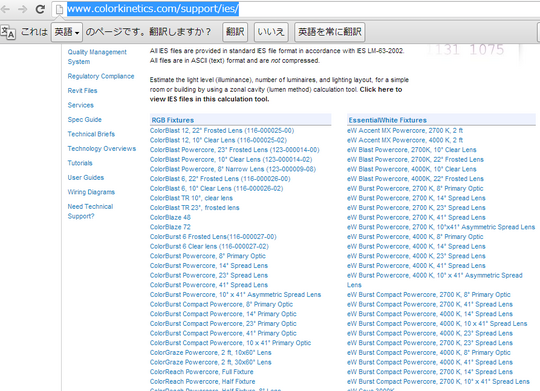Open eW Blast Powercore 2700K 10° Clear Lens
Image resolution: width=540 pixels, height=391 pixels.
(412, 150)
